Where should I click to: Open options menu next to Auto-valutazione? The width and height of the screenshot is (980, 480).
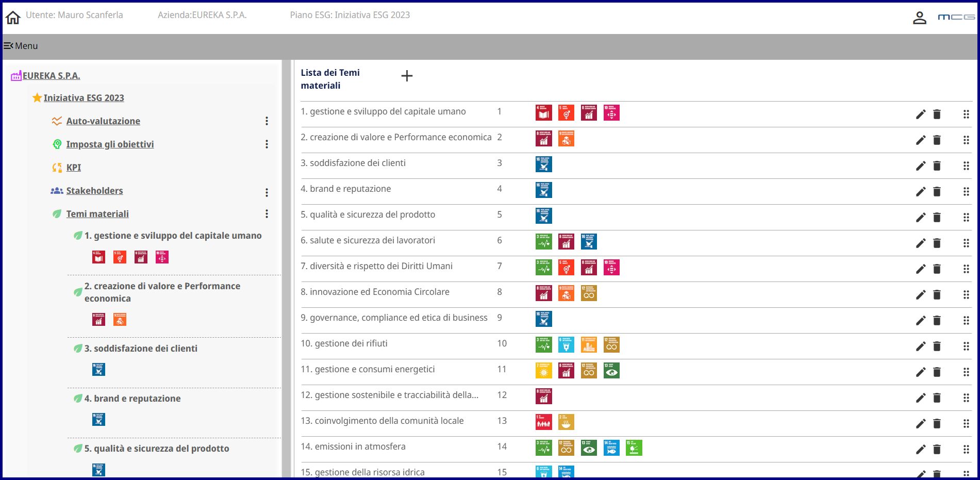tap(267, 121)
